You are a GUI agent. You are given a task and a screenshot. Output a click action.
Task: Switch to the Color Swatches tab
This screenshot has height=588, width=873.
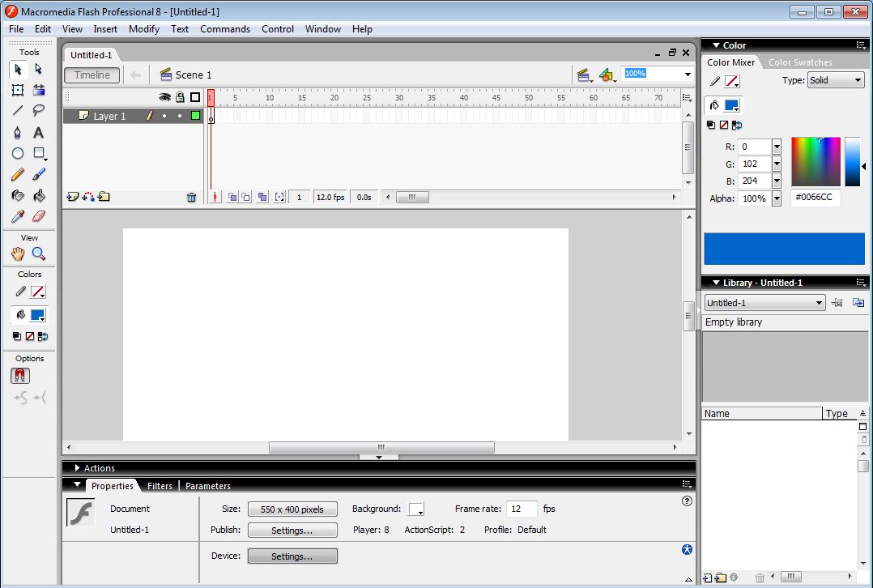pos(800,62)
